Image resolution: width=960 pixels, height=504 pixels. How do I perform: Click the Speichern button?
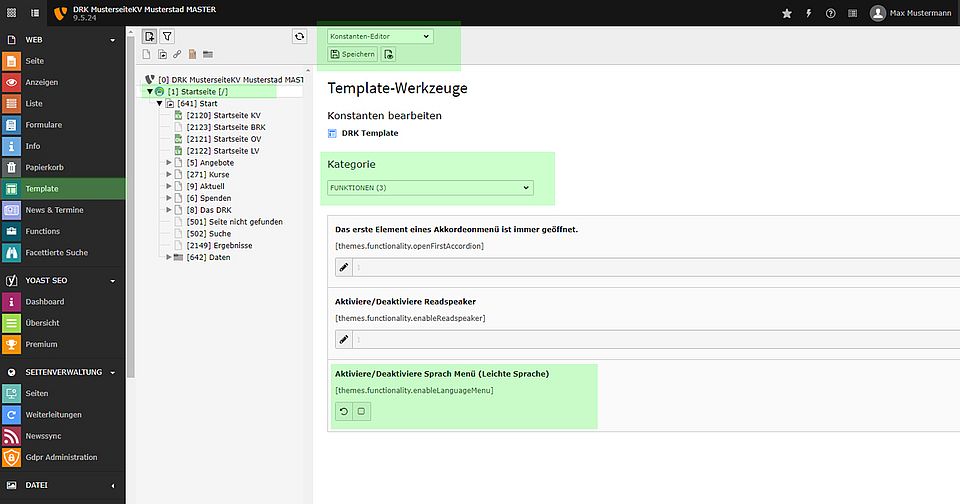[x=353, y=54]
